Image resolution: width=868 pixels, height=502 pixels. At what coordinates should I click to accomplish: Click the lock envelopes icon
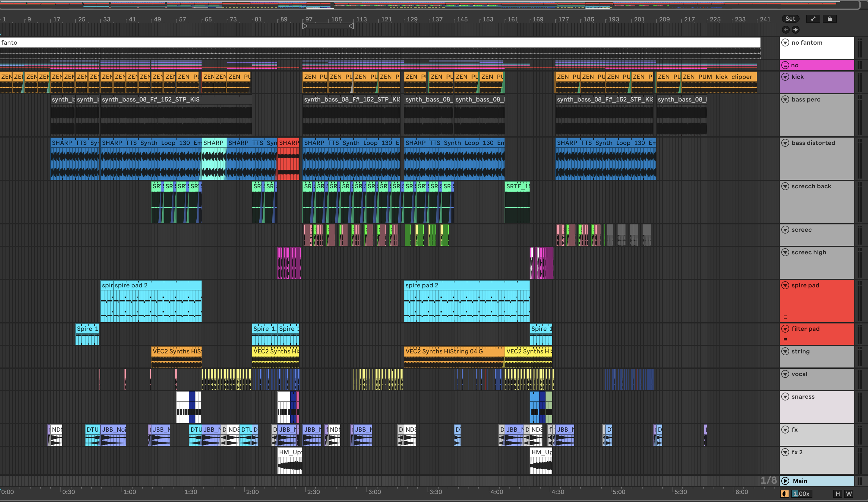click(x=830, y=19)
